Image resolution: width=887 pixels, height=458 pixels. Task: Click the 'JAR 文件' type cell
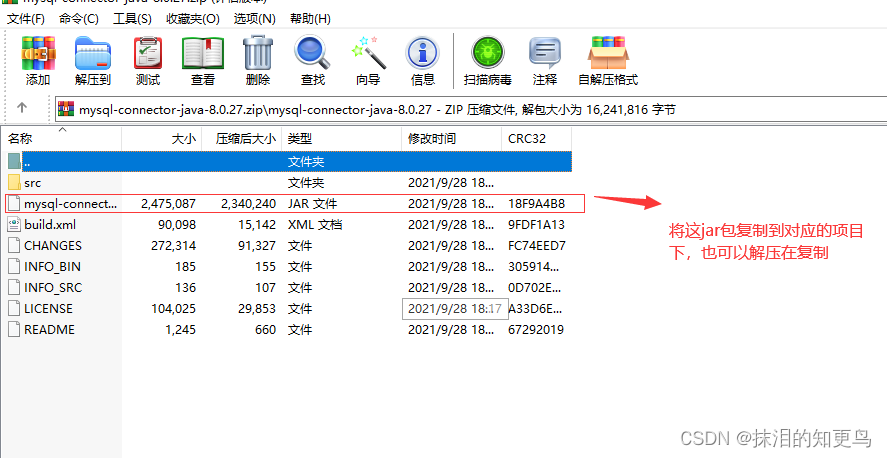click(312, 204)
